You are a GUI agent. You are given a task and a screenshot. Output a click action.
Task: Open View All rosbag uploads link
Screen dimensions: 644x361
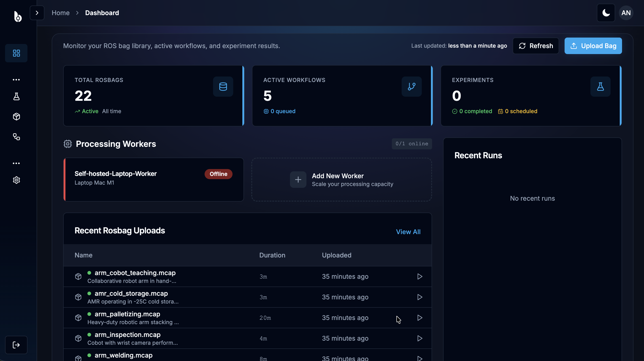point(408,232)
